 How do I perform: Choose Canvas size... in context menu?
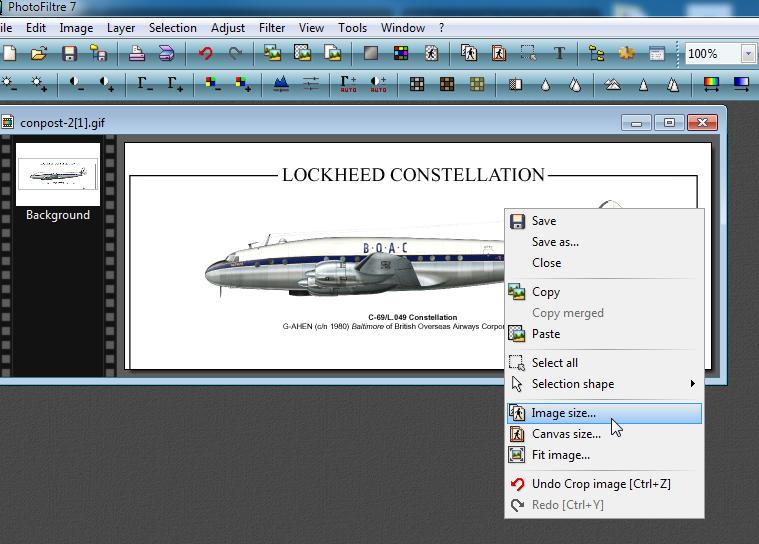604,434
